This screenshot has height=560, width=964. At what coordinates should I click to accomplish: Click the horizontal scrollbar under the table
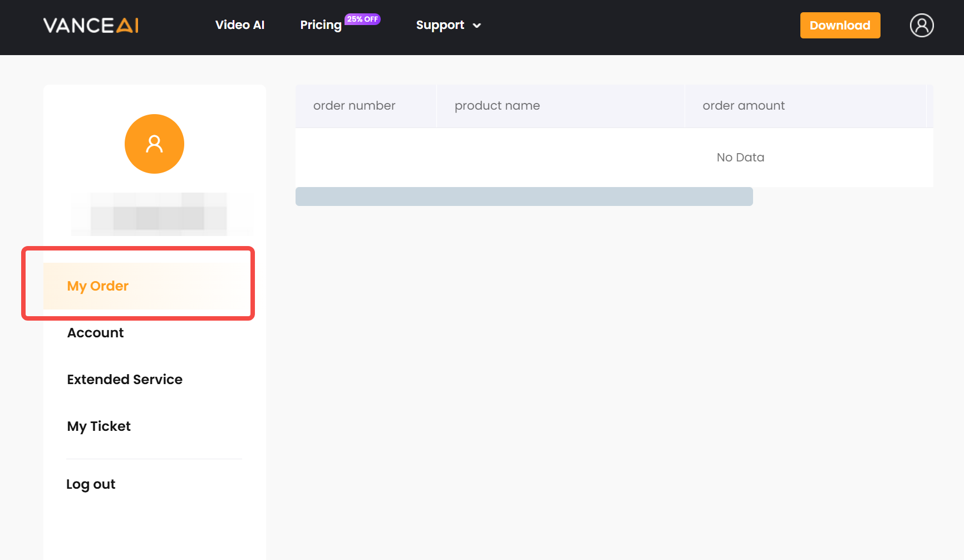tap(524, 197)
